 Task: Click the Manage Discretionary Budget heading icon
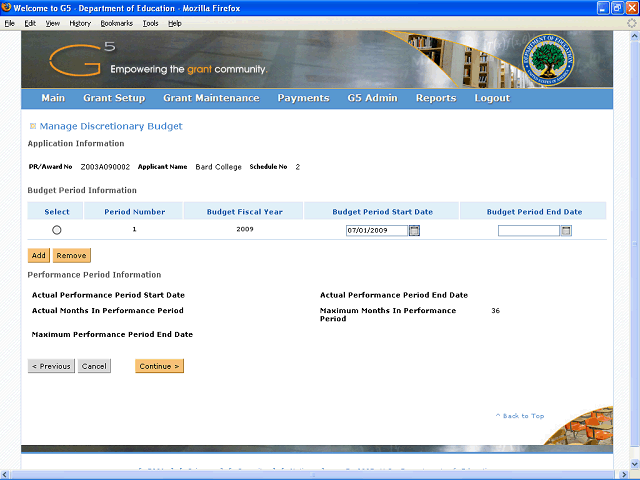(x=33, y=126)
